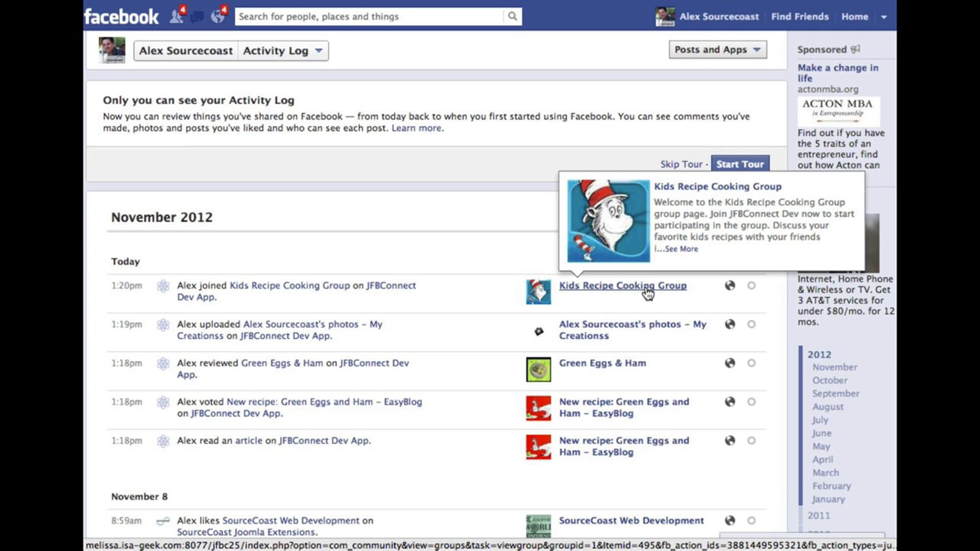This screenshot has height=551, width=980.
Task: Jump to 2011 in the date sidebar
Action: 819,516
